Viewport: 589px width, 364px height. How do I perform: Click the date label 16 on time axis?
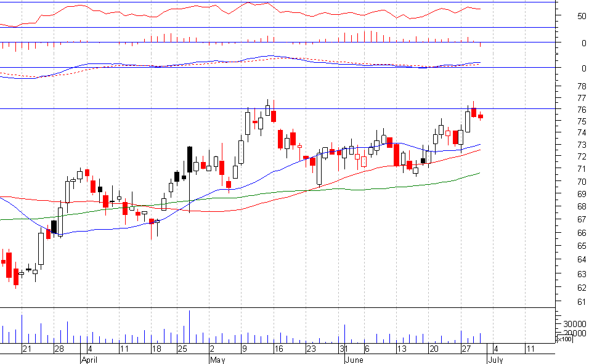pos(278,349)
